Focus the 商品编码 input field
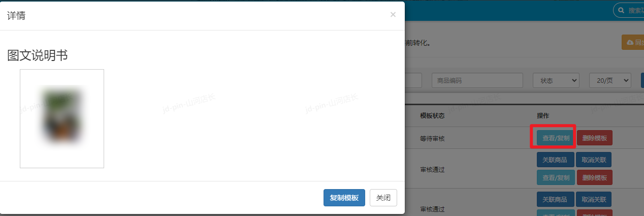The height and width of the screenshot is (216, 644). click(x=477, y=80)
